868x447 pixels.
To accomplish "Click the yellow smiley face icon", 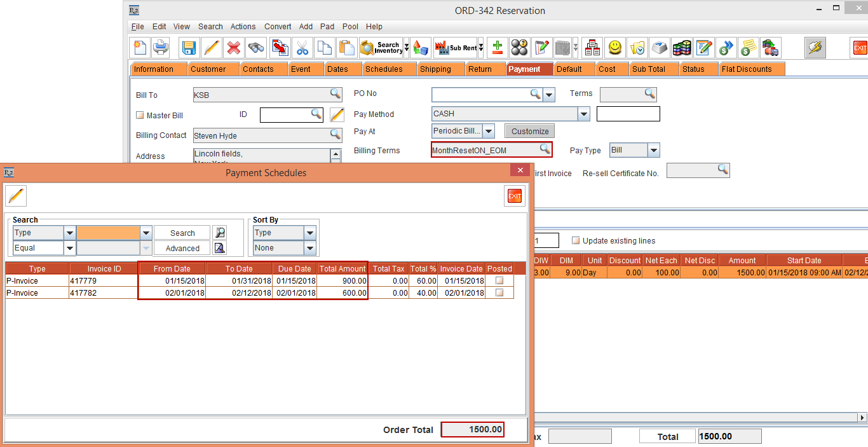I will click(614, 48).
